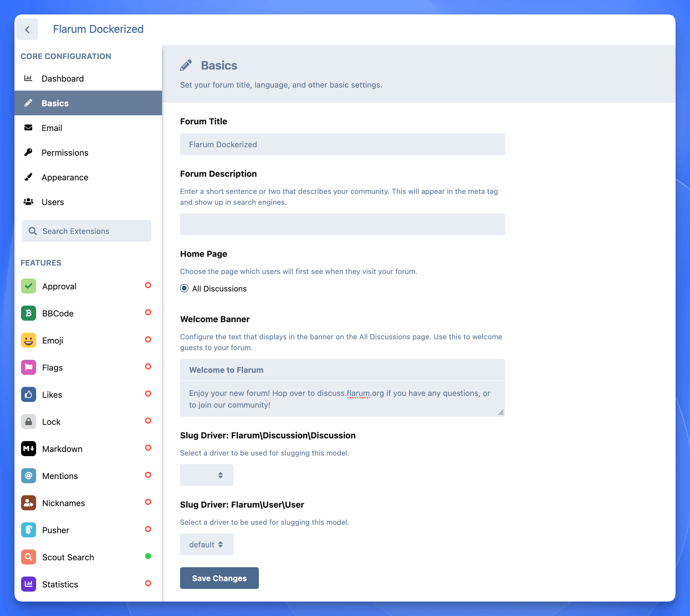Select the All Discussions radio button
Image resolution: width=690 pixels, height=616 pixels.
click(184, 288)
